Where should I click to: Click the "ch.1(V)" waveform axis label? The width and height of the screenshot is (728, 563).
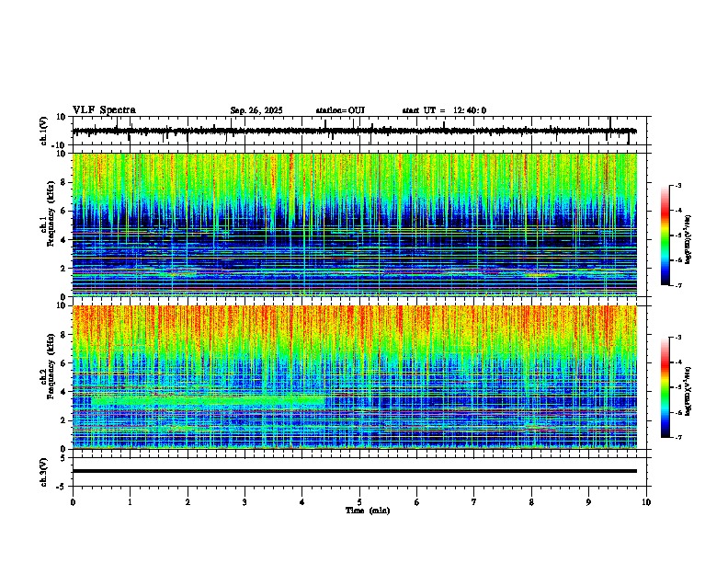(44, 131)
